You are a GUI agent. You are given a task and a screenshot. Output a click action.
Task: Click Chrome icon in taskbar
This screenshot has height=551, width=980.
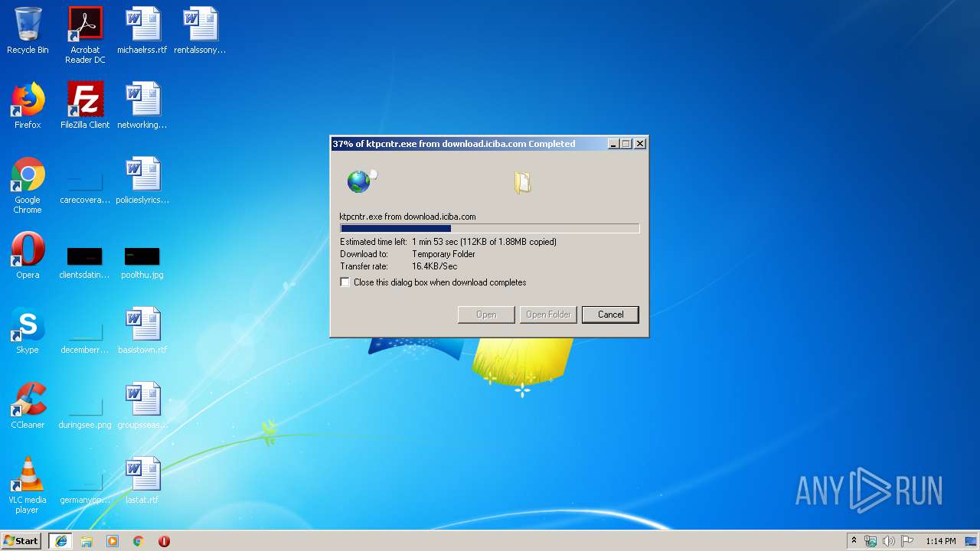[139, 541]
